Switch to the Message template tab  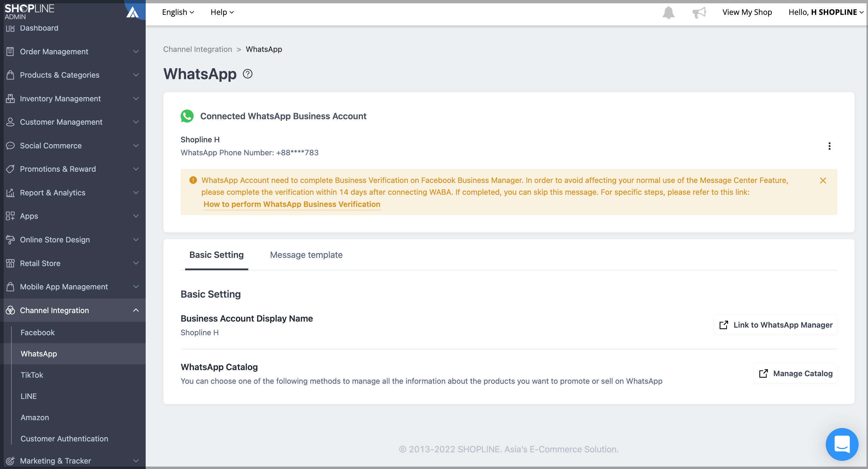[306, 255]
